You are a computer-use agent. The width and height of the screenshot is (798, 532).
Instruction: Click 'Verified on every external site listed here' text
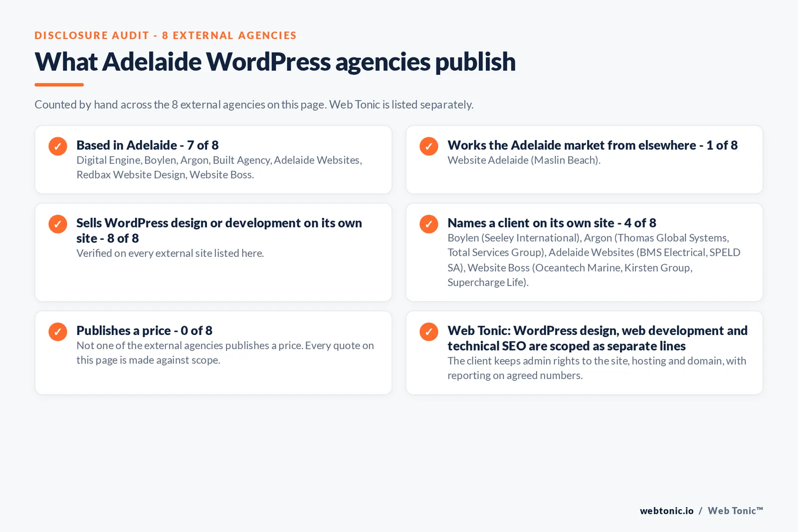click(170, 253)
